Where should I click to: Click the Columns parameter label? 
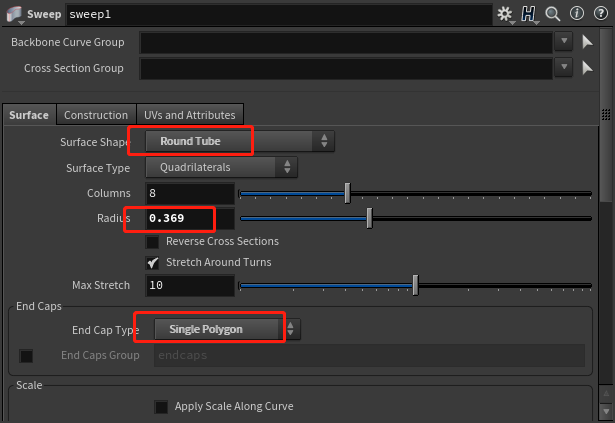tap(109, 193)
